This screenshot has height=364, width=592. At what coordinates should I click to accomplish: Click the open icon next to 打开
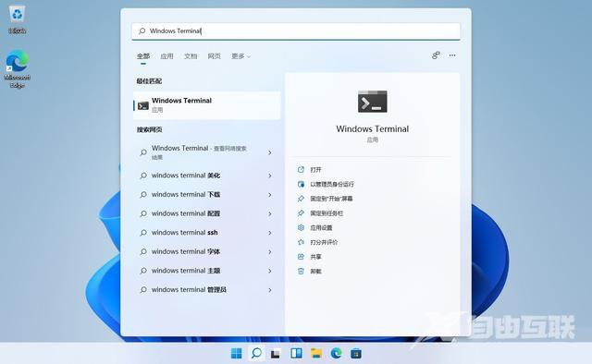[301, 170]
